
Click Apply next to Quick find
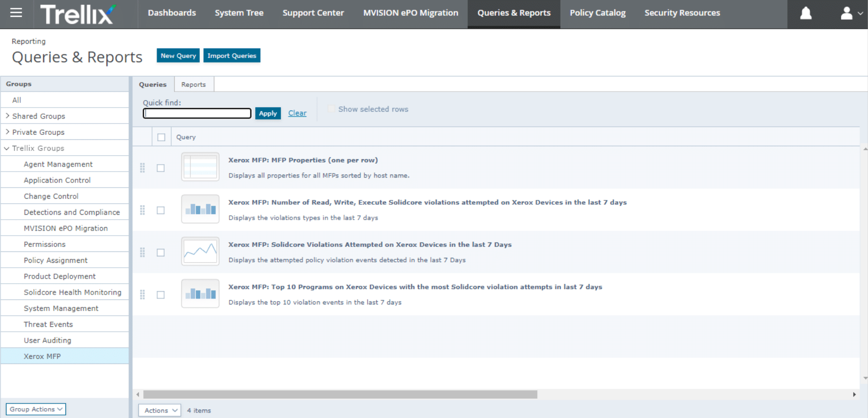coord(268,113)
